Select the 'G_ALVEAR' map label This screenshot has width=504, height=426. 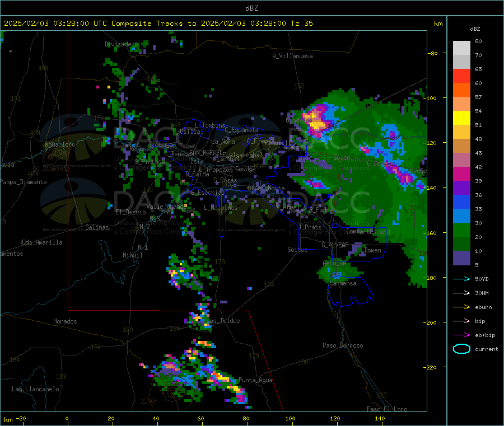coord(335,245)
